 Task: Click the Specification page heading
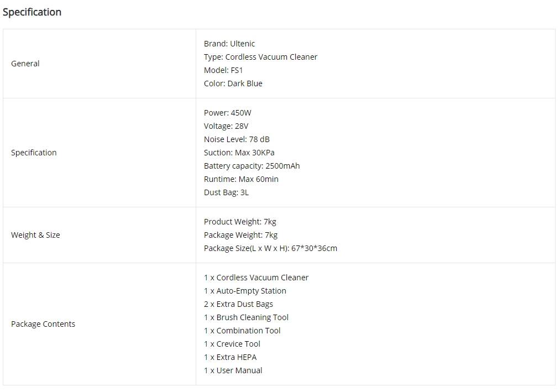(x=32, y=12)
